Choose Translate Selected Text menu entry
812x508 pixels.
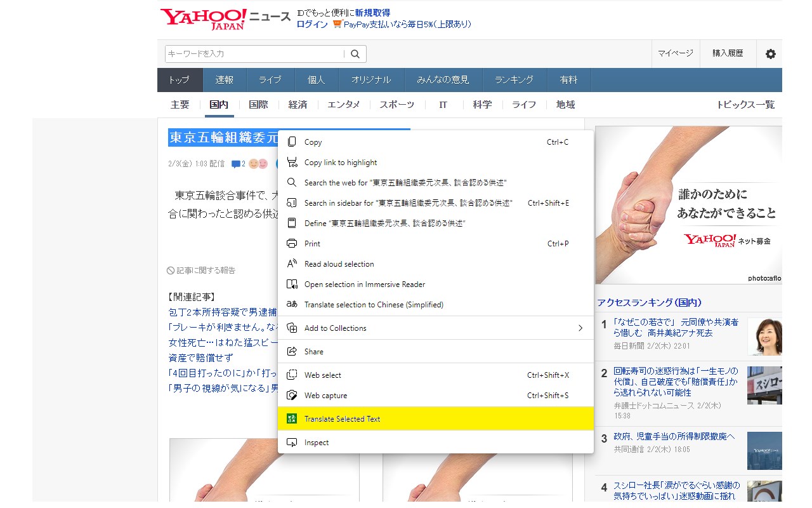436,419
